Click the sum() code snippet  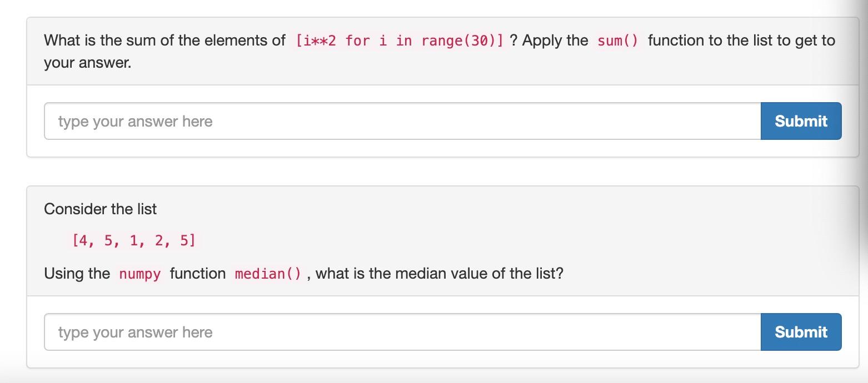click(x=618, y=41)
